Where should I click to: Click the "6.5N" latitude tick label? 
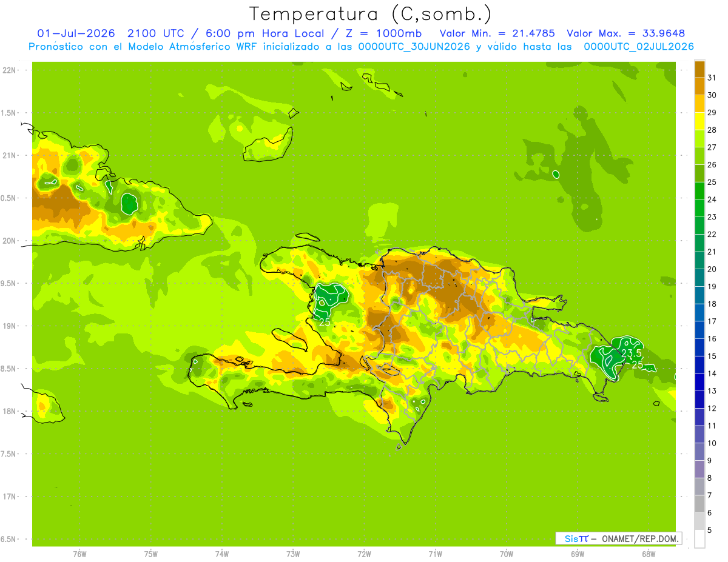tap(9, 540)
